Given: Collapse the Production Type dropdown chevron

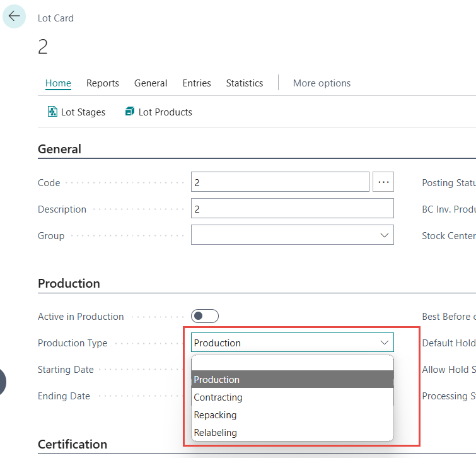Looking at the screenshot, I should (x=384, y=343).
